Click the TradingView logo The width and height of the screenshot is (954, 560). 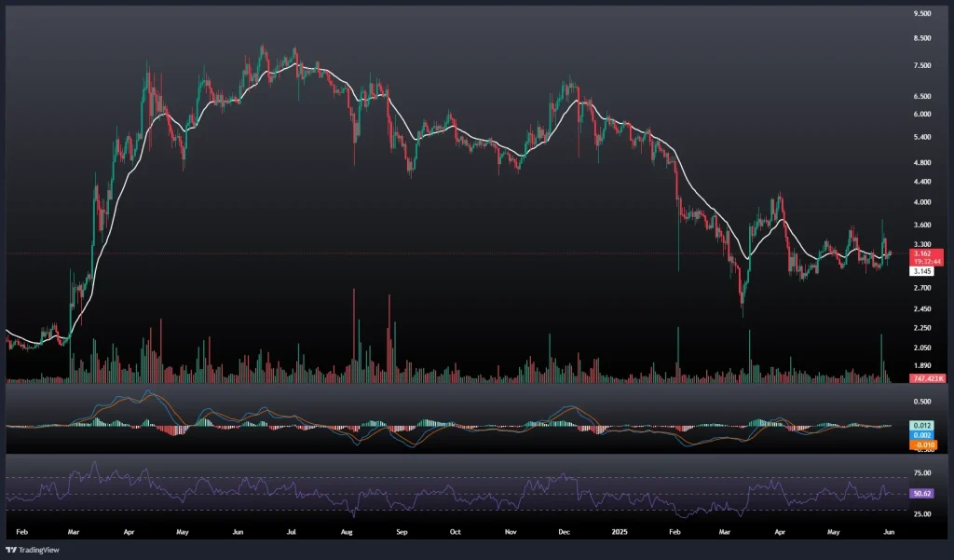pyautogui.click(x=37, y=548)
